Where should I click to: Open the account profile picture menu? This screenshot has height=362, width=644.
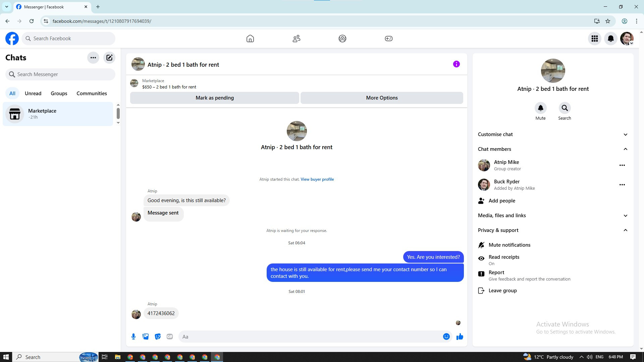point(627,39)
